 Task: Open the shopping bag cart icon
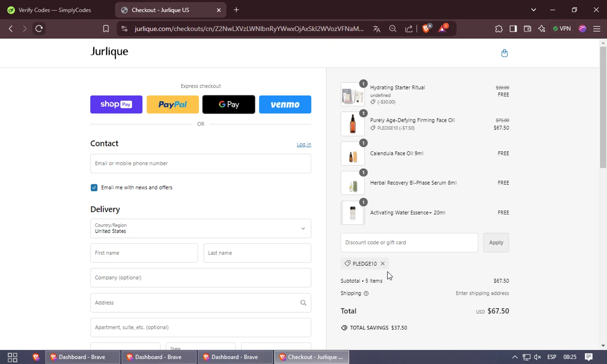505,53
